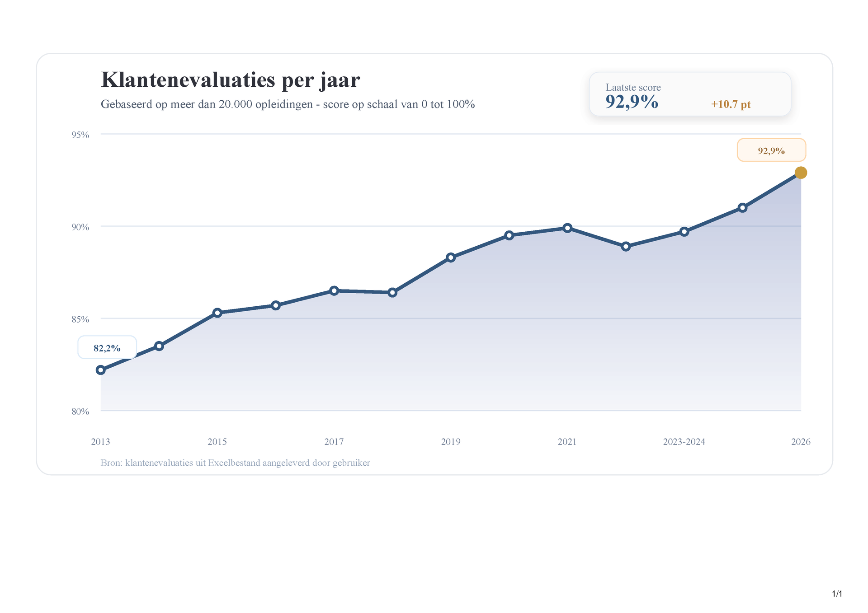Viewport: 868px width, 613px height.
Task: Click the 1/1 page number indicator
Action: coord(837,594)
